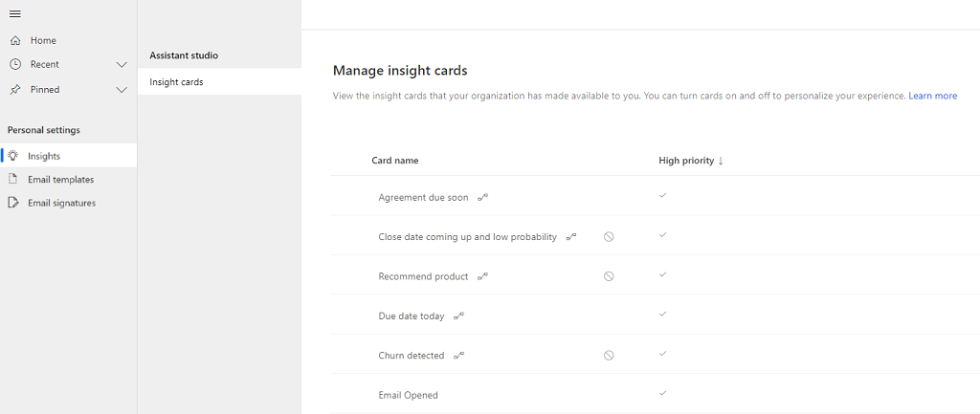Open Email signatures in Personal settings

(61, 203)
